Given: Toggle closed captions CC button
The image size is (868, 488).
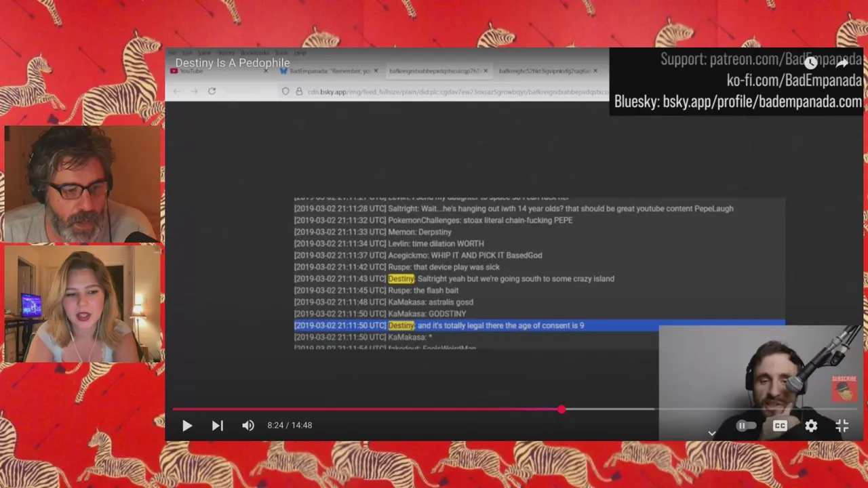Looking at the screenshot, I should tap(780, 426).
